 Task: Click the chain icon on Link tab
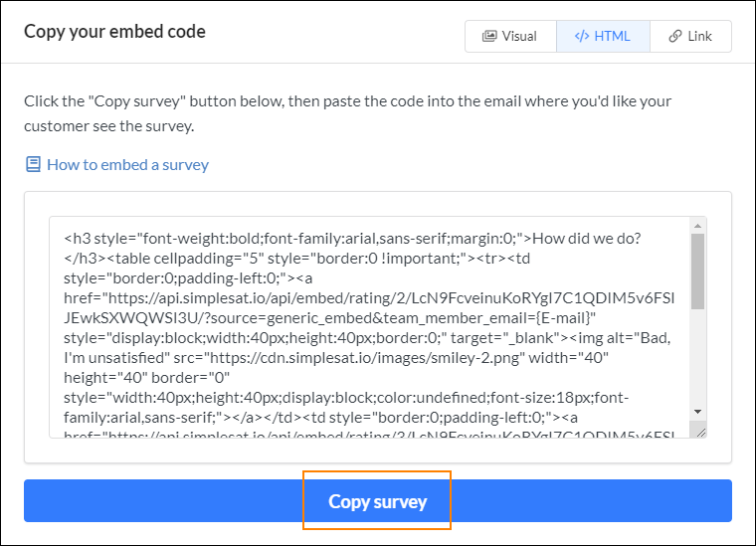675,36
